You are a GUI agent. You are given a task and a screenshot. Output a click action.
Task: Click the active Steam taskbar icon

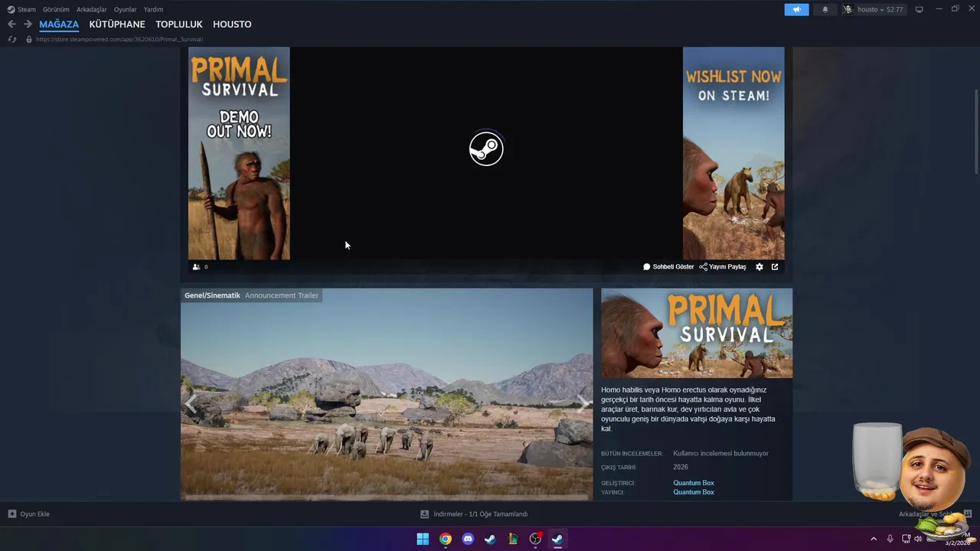click(557, 539)
